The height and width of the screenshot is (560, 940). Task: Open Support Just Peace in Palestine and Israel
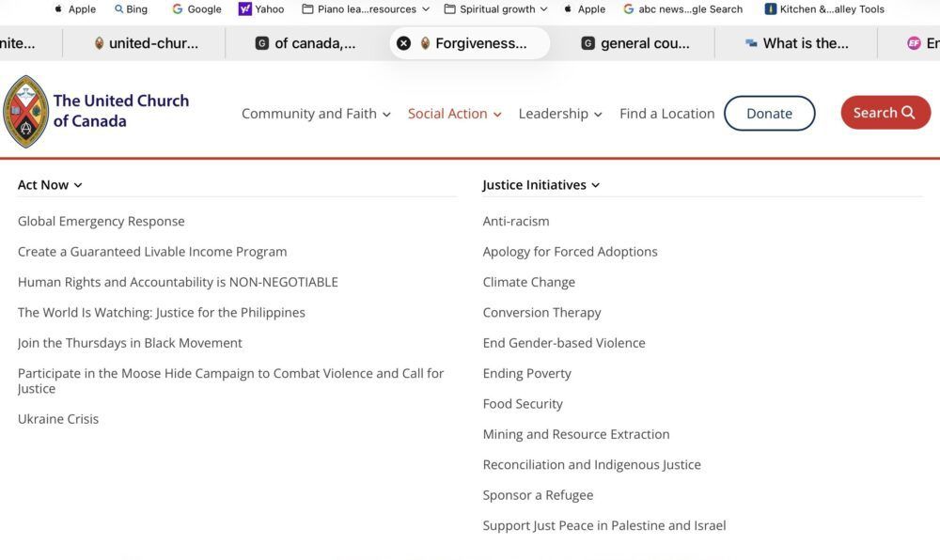click(604, 526)
